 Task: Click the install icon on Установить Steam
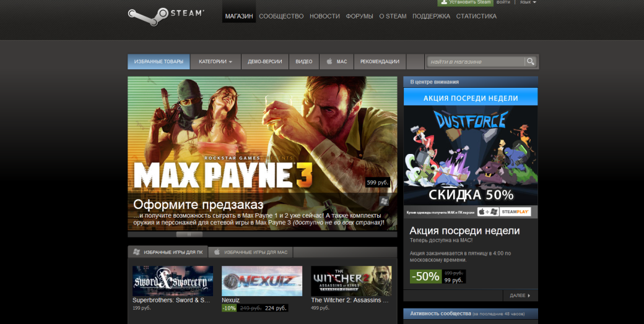coord(444,2)
